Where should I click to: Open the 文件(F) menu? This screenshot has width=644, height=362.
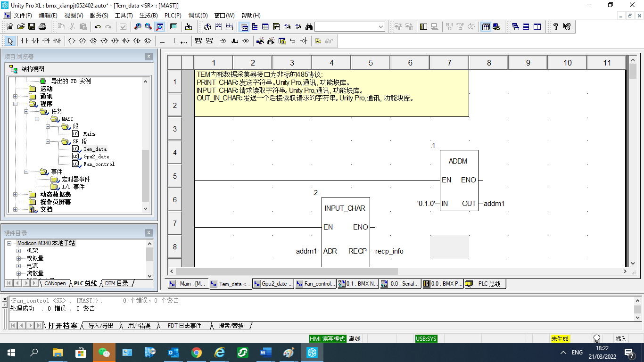coord(23,16)
